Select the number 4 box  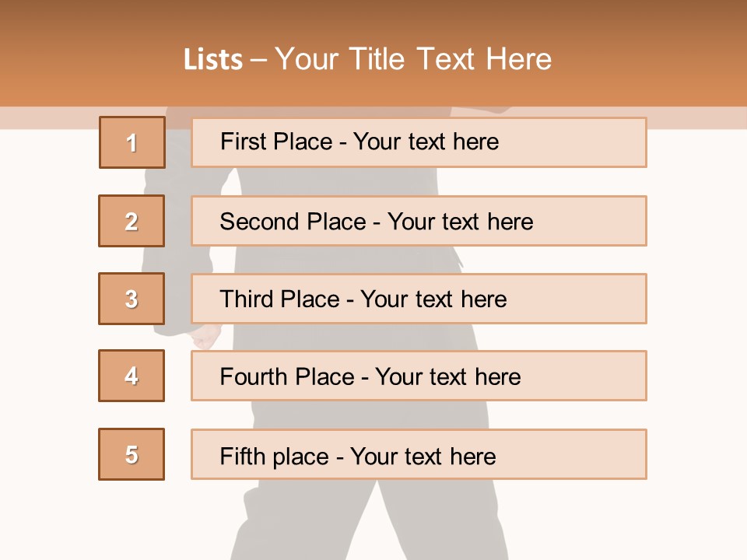coord(132,376)
